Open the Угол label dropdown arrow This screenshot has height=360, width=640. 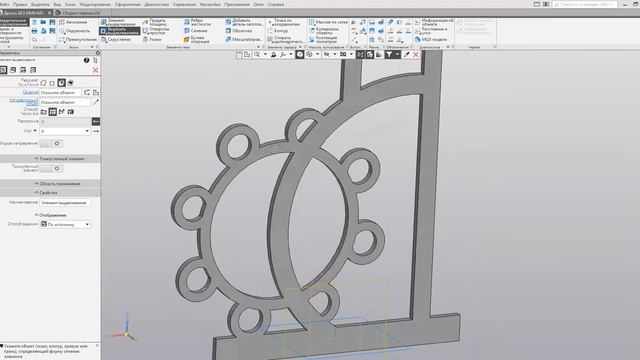(x=35, y=131)
